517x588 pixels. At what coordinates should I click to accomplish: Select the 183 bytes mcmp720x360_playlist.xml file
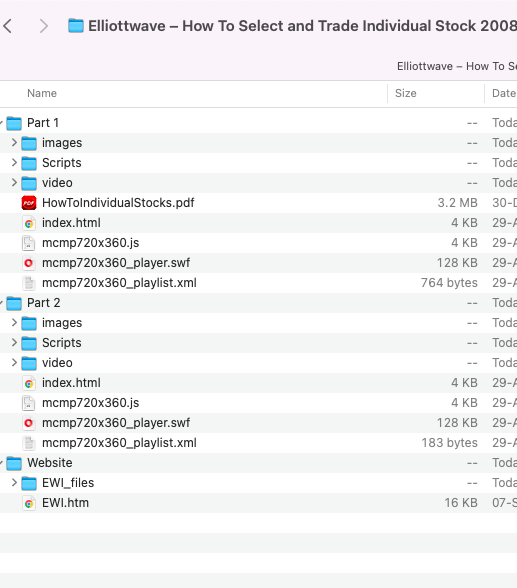119,443
